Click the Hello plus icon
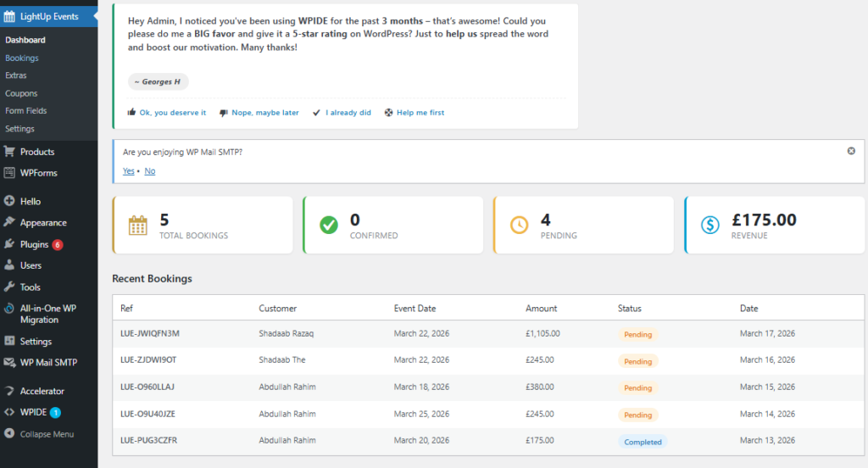 (9, 201)
